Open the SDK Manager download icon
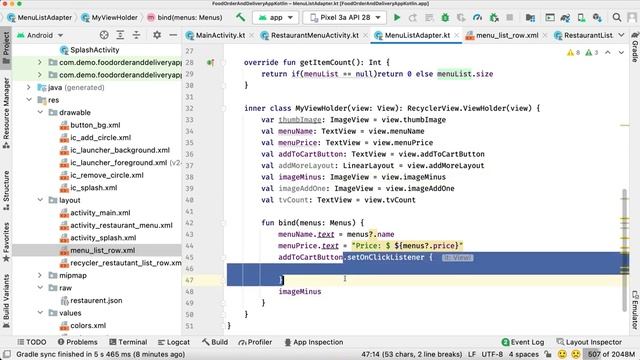The width and height of the screenshot is (640, 360). tap(597, 18)
